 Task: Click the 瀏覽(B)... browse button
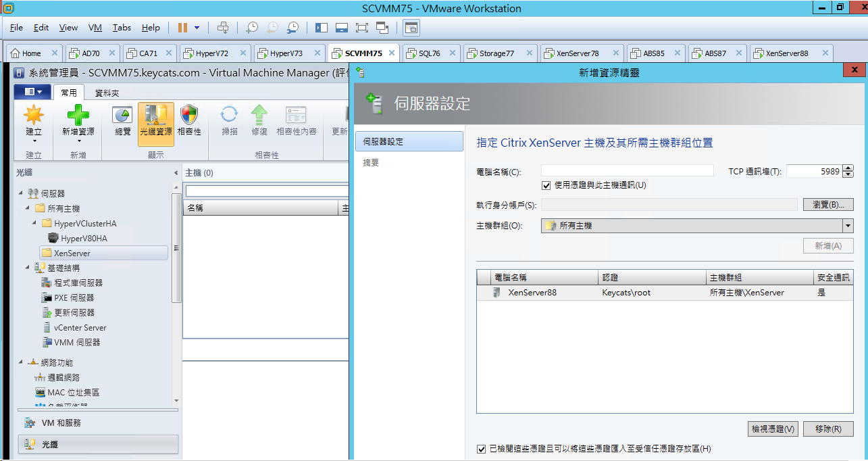click(x=828, y=205)
